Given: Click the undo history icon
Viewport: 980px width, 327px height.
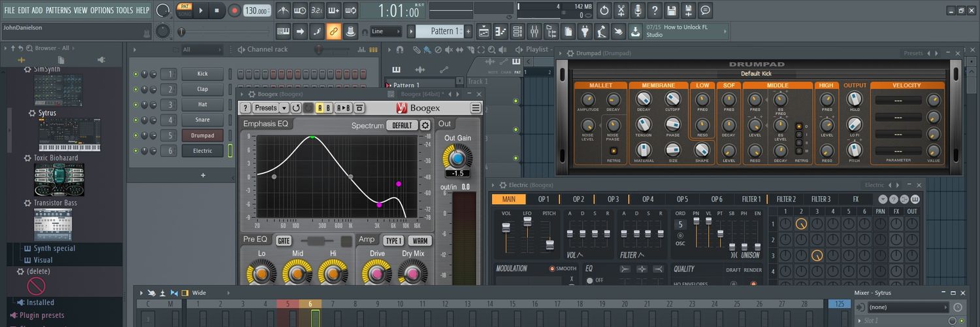Looking at the screenshot, I should [x=604, y=10].
